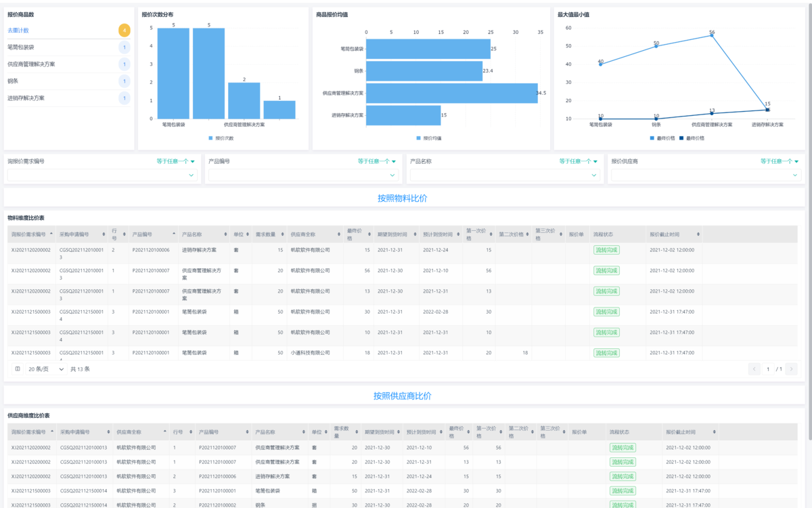Sort 询报价需求编号 column in 物料维度比价表

tap(51, 234)
